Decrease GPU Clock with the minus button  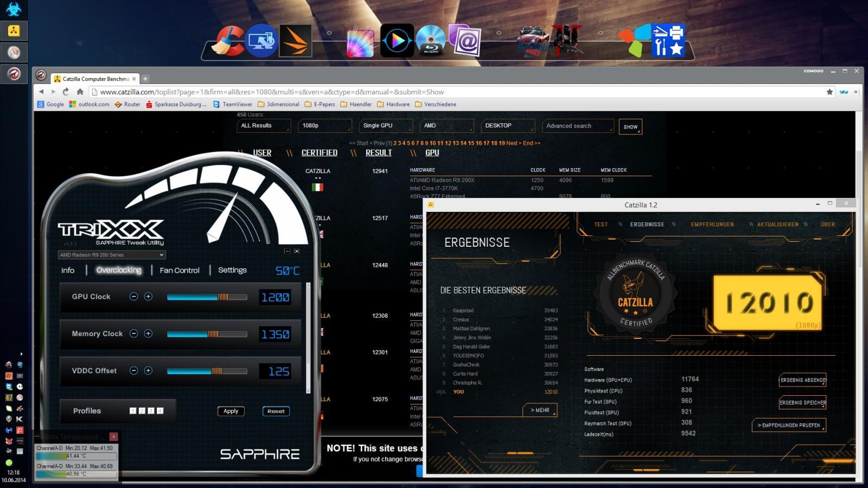(133, 297)
